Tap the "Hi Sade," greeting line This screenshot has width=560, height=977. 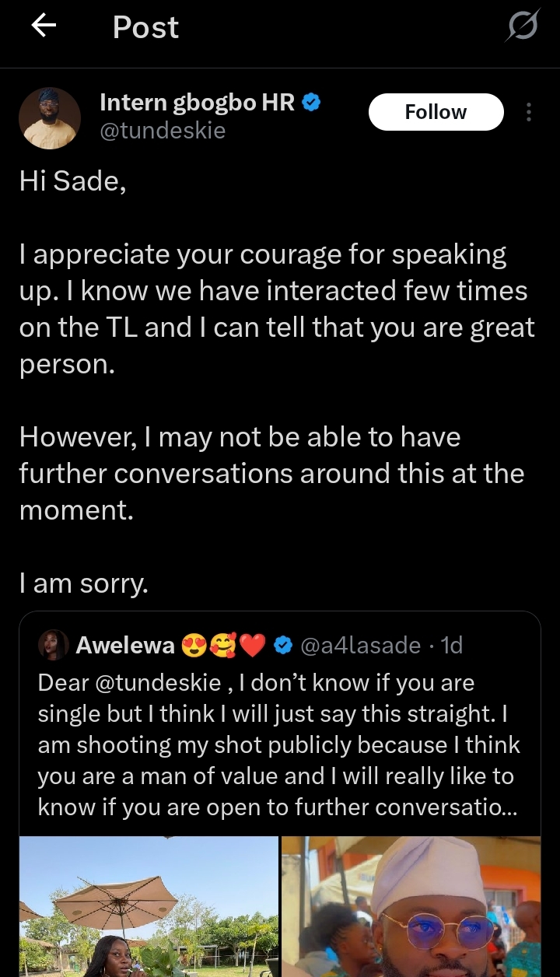tap(72, 181)
